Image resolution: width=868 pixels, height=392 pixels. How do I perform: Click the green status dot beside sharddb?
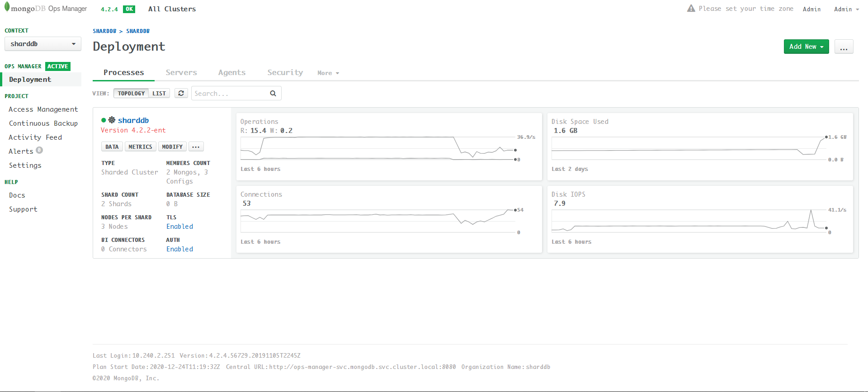pyautogui.click(x=104, y=120)
